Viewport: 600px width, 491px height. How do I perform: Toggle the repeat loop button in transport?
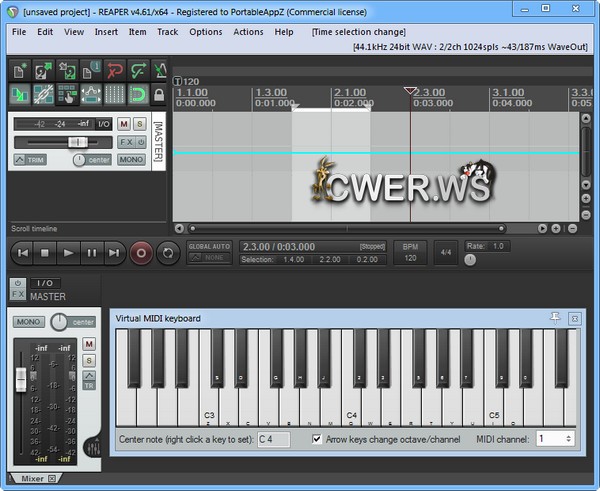[168, 253]
